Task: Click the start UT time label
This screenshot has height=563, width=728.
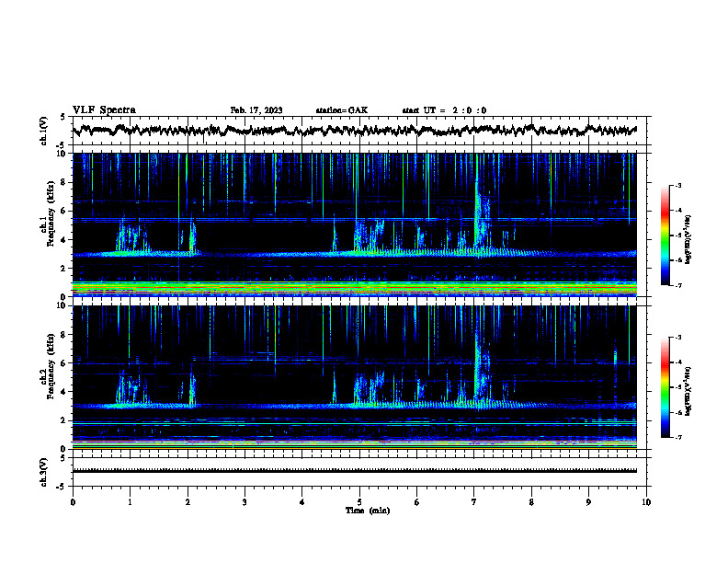Action: (x=444, y=110)
